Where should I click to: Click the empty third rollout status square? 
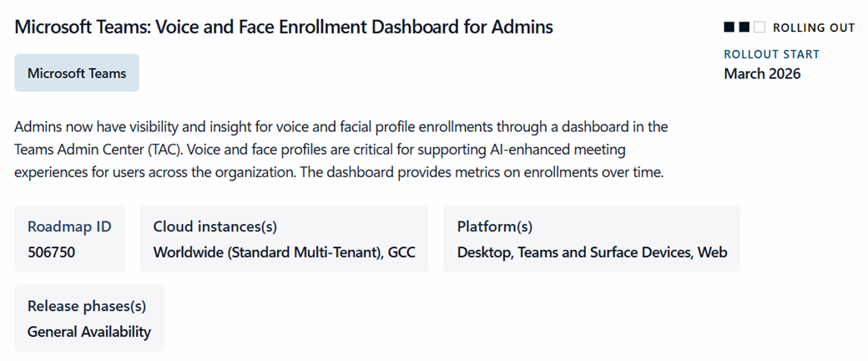point(759,28)
